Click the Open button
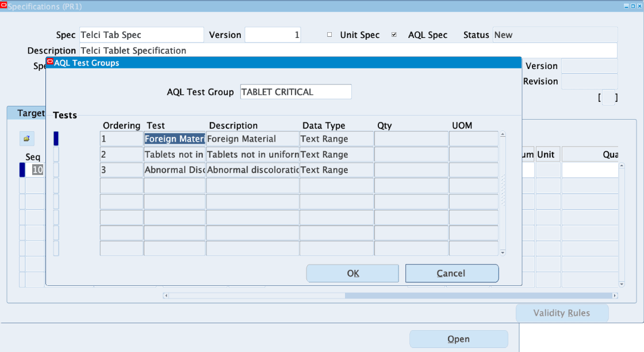Viewport: 644px width, 352px height. coord(458,339)
